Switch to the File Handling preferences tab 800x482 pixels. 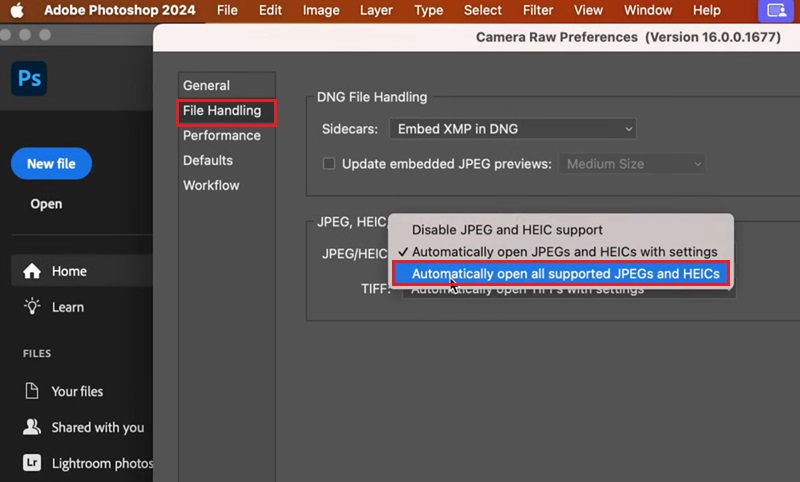point(227,111)
